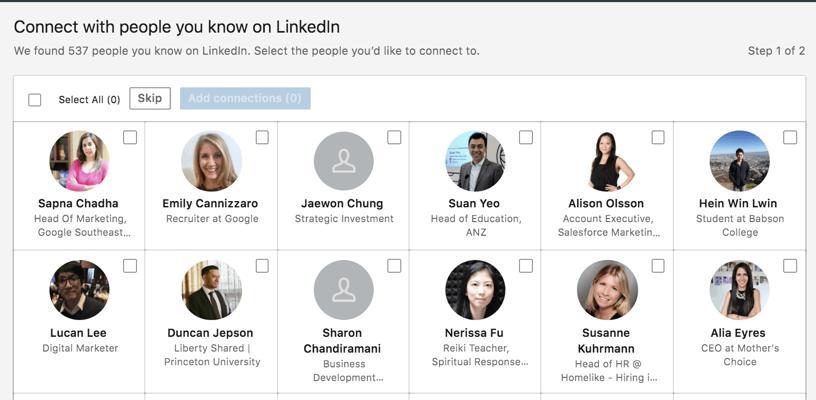Click Lucan Lee's profile photo
Image resolution: width=816 pixels, height=400 pixels.
[79, 290]
